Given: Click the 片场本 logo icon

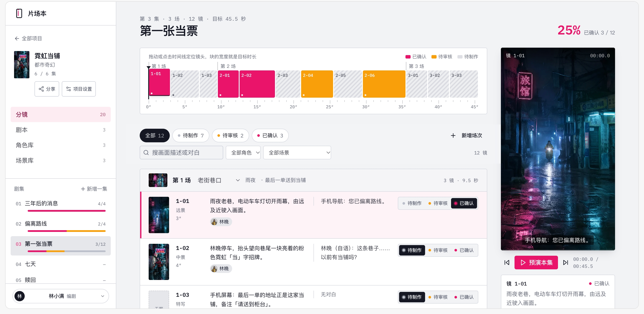Looking at the screenshot, I should 19,13.
